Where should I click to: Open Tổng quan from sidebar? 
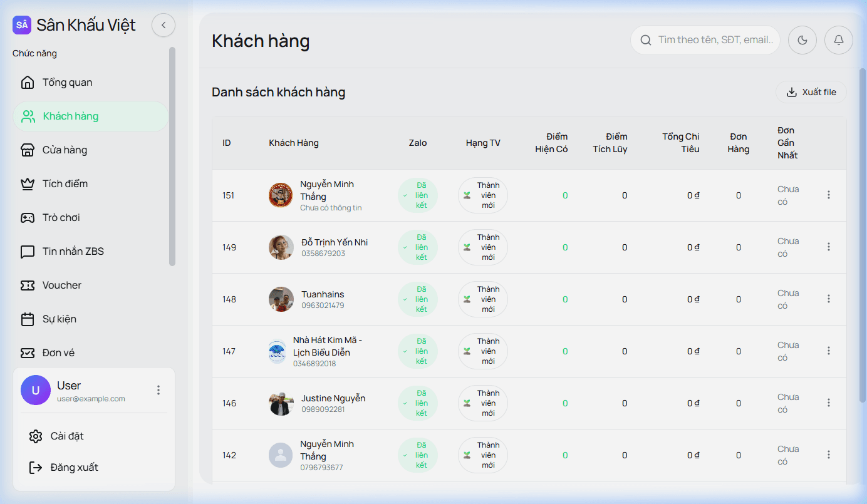point(67,83)
